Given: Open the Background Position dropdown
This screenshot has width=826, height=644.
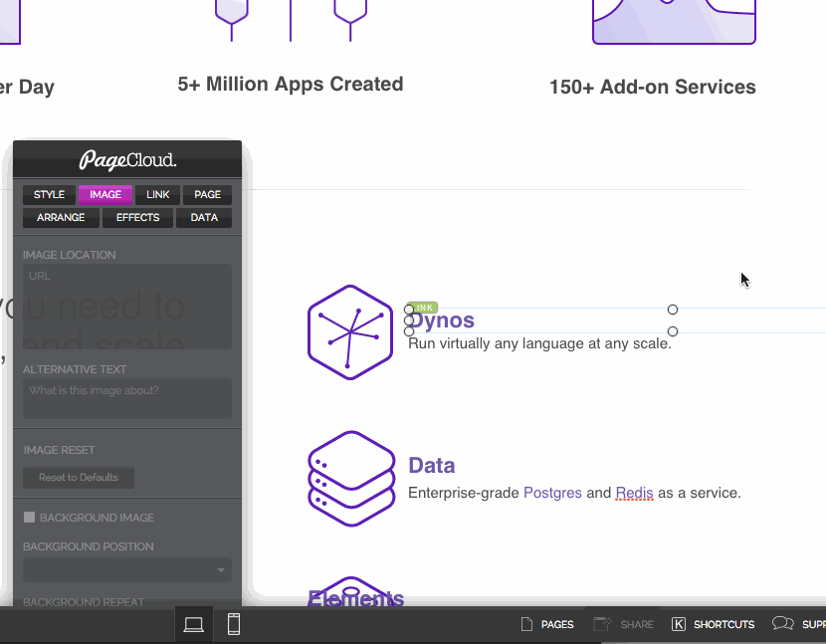Looking at the screenshot, I should (127, 570).
